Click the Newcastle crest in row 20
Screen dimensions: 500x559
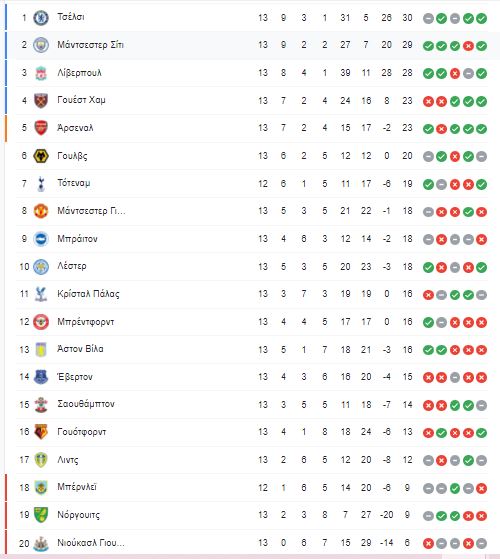(41, 543)
